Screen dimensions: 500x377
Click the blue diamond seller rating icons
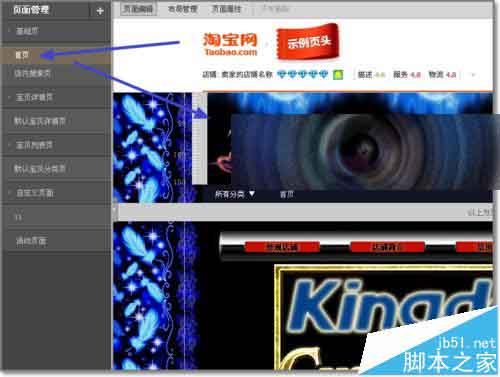point(302,74)
